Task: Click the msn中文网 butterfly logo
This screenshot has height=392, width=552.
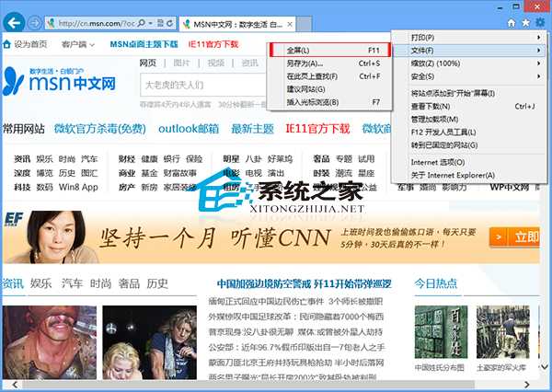Action: [59, 81]
